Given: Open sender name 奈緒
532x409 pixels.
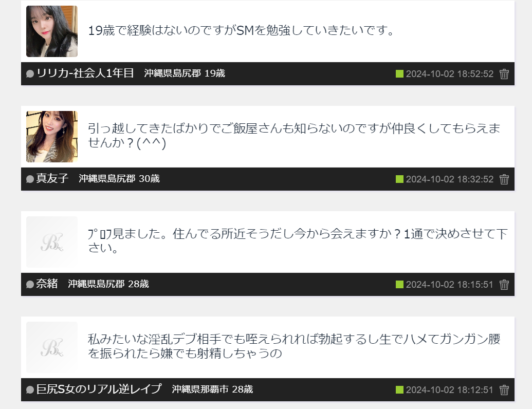Looking at the screenshot, I should pyautogui.click(x=47, y=284).
